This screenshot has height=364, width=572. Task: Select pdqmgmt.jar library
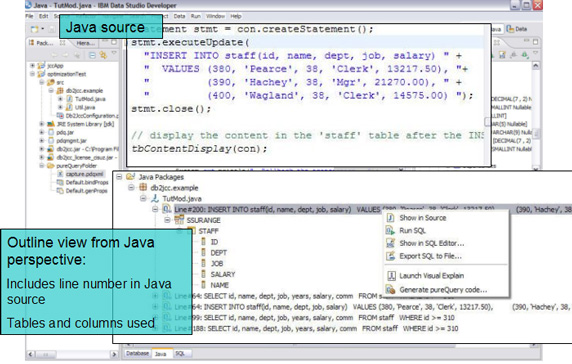(72, 141)
